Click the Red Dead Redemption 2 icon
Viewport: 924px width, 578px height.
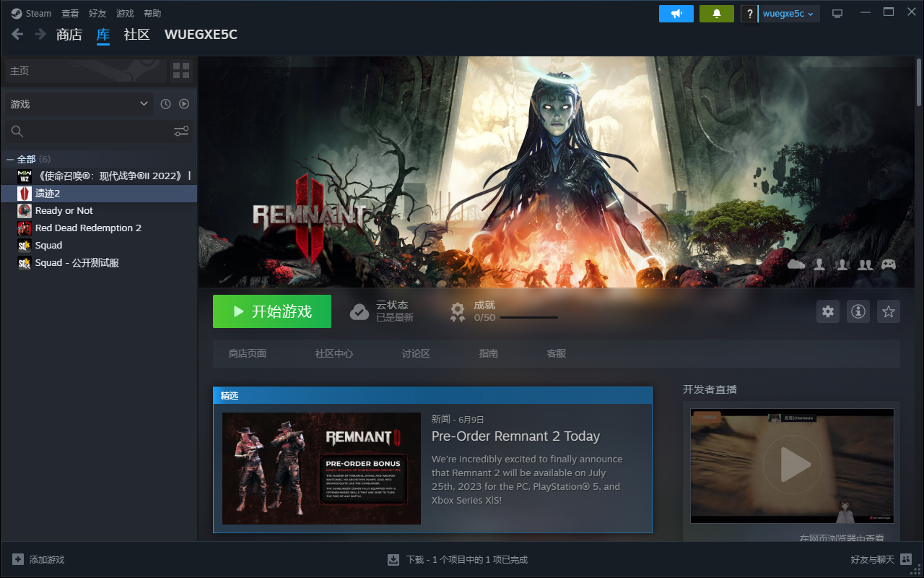tap(25, 228)
